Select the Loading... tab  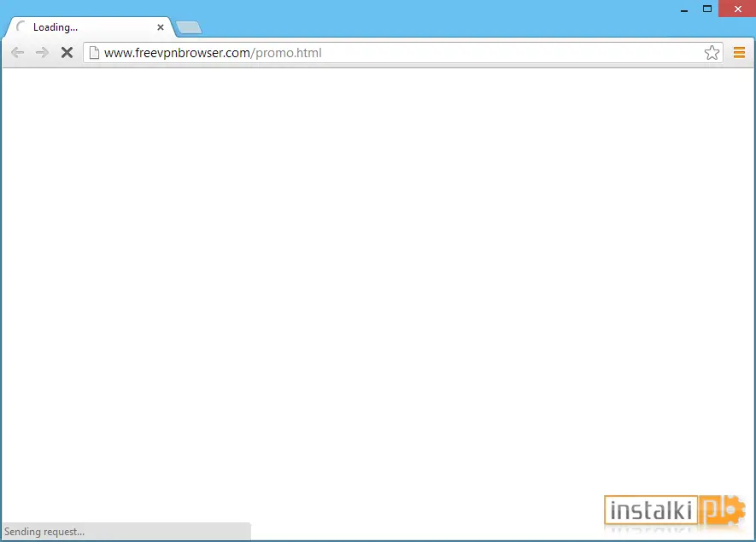coord(90,27)
